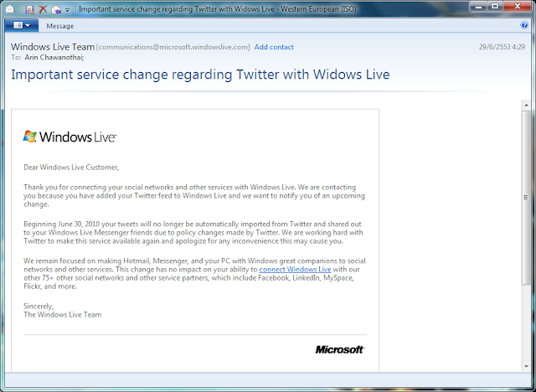Maximize the message window
Image resolution: width=536 pixels, height=392 pixels.
coord(494,7)
